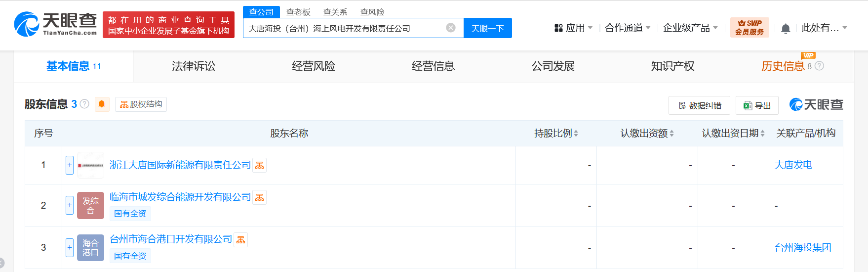Viewport: 868px width, 272px height.
Task: Clear the search box text
Action: pyautogui.click(x=450, y=28)
